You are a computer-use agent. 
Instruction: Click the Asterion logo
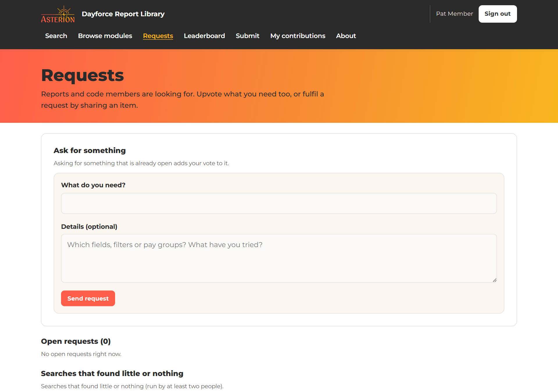coord(58,14)
